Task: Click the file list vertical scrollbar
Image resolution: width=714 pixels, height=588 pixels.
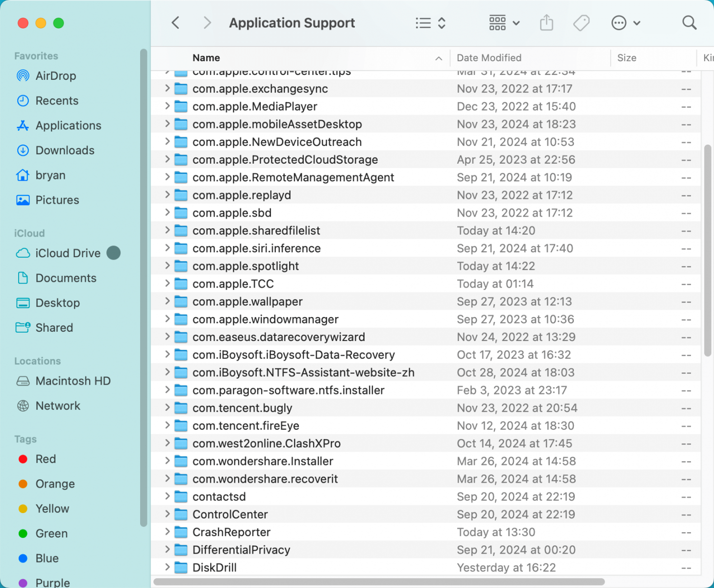Action: click(707, 250)
